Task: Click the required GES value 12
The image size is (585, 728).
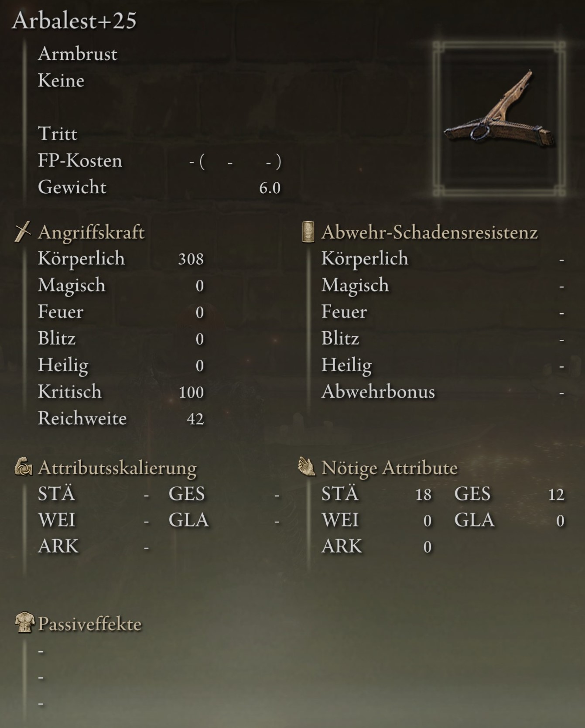Action: [x=556, y=495]
